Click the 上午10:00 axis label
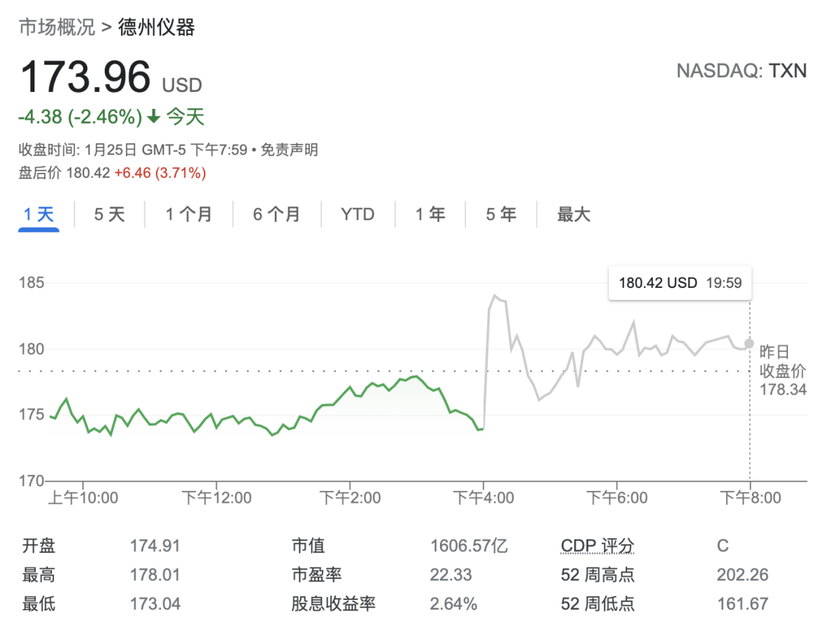Image resolution: width=840 pixels, height=635 pixels. (83, 498)
